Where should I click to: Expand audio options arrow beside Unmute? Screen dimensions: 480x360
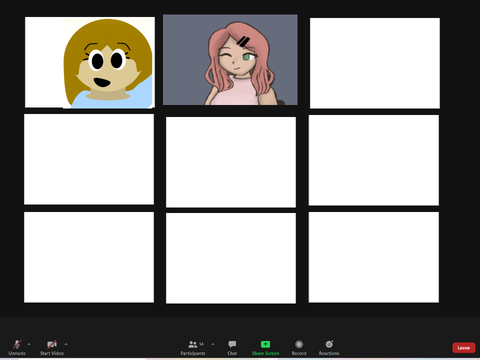click(29, 344)
